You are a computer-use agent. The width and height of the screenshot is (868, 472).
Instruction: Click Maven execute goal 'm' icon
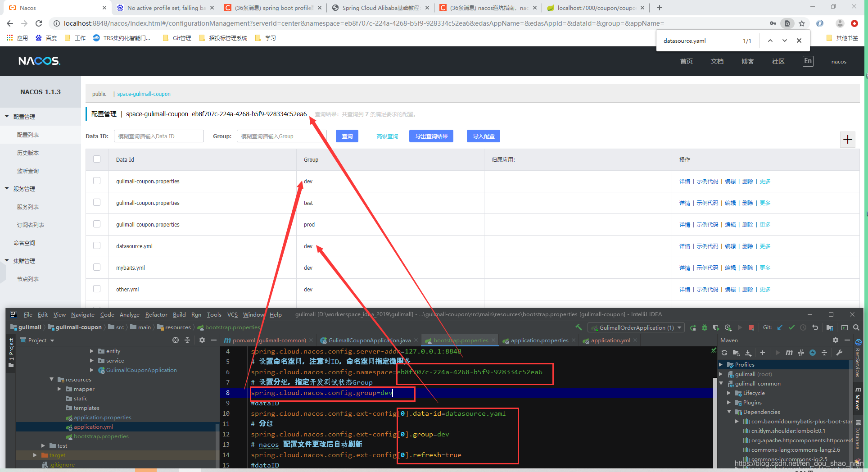tap(789, 353)
